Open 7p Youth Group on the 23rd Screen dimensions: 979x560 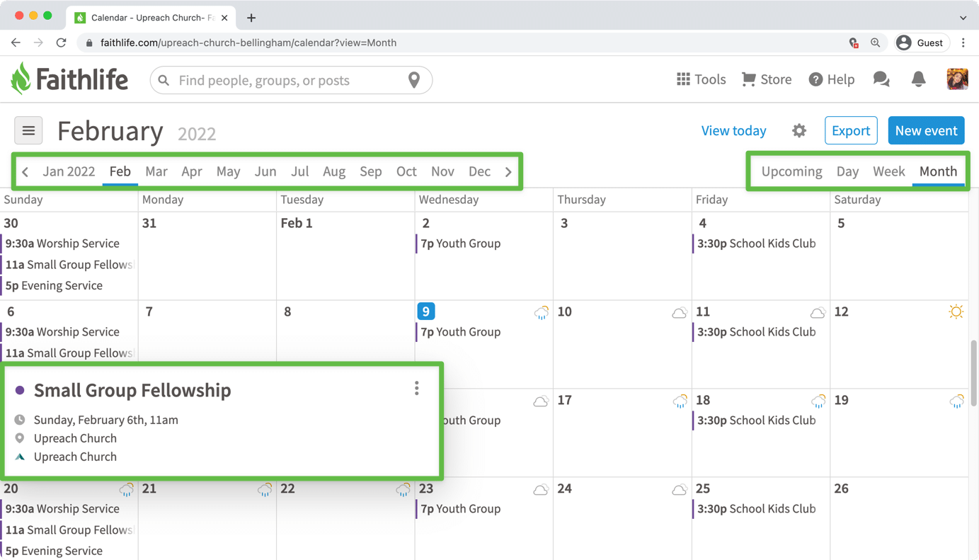click(460, 509)
